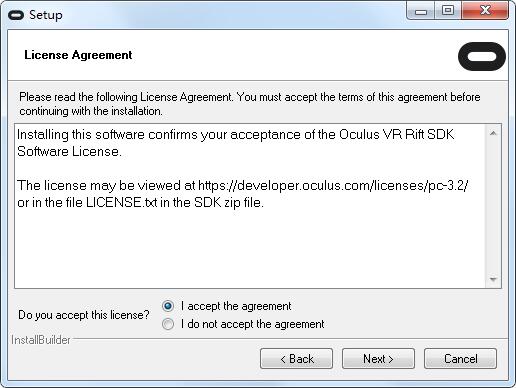Minimize the Setup window
The height and width of the screenshot is (388, 516).
pos(421,11)
